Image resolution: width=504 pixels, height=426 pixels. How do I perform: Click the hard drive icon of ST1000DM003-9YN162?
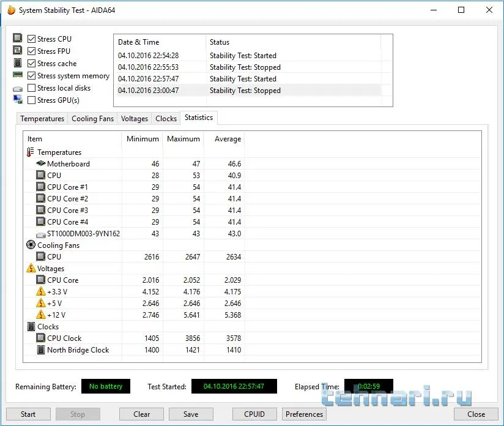pos(41,234)
